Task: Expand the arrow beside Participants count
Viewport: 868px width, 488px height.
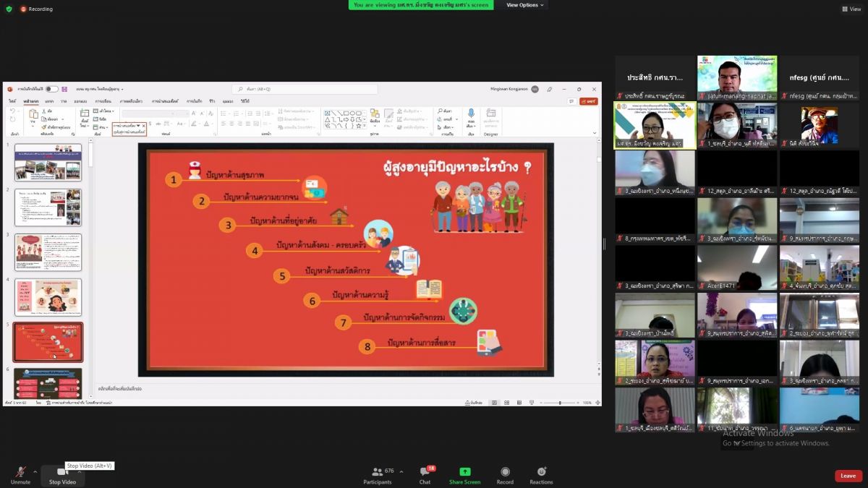Action: pos(401,471)
